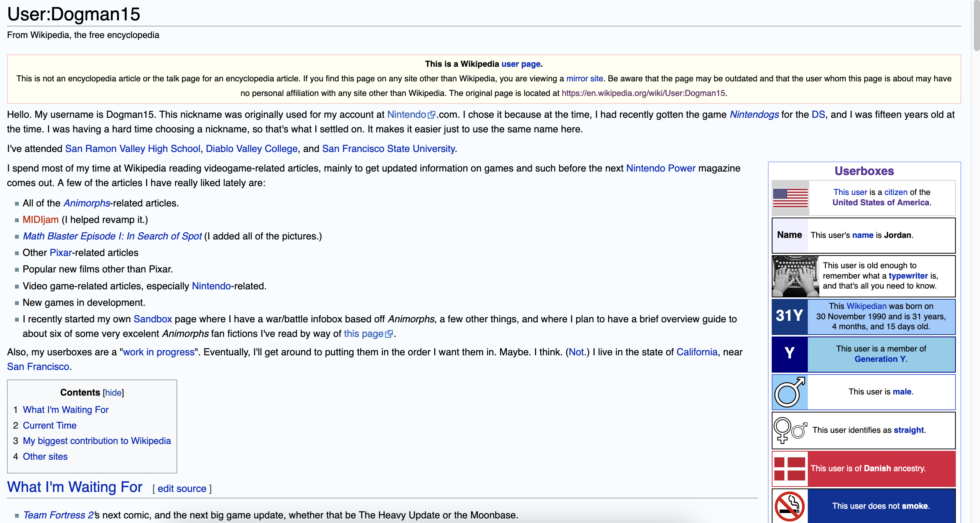This screenshot has width=980, height=523.
Task: Open San Ramon Valley High School link
Action: [x=133, y=149]
